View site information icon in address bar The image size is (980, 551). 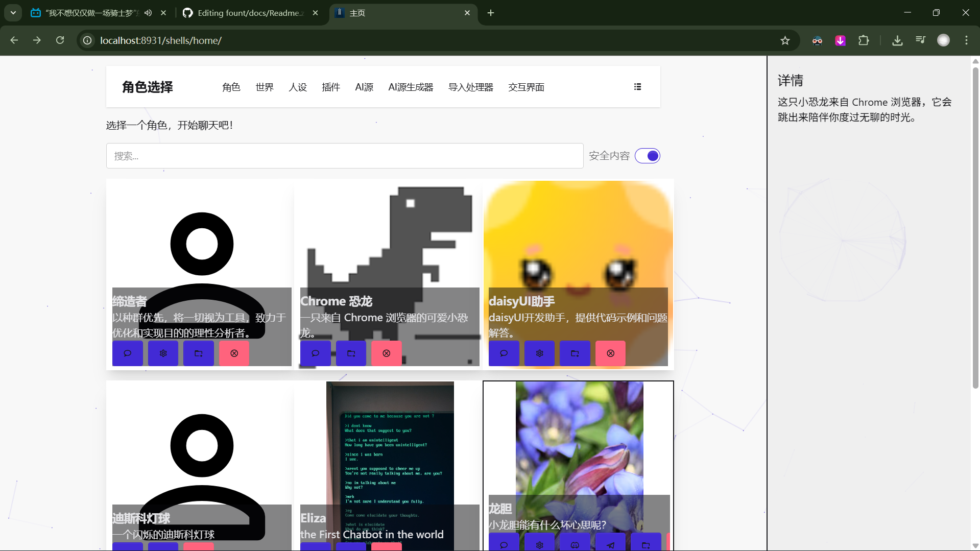click(x=87, y=40)
